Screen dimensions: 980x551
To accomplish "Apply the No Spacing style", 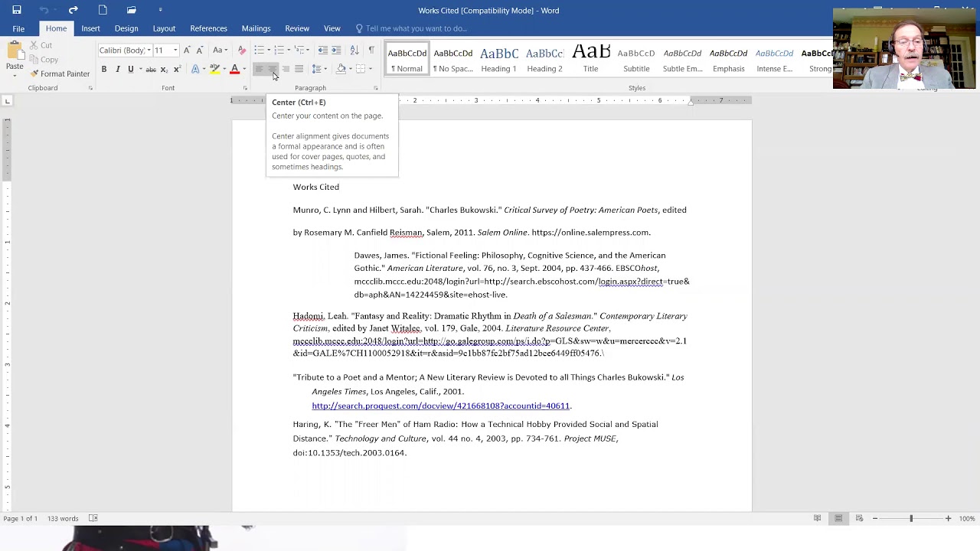I will pos(452,59).
